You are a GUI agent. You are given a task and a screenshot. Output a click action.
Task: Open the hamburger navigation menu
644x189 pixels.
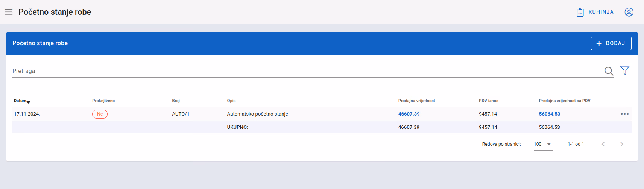coord(9,12)
